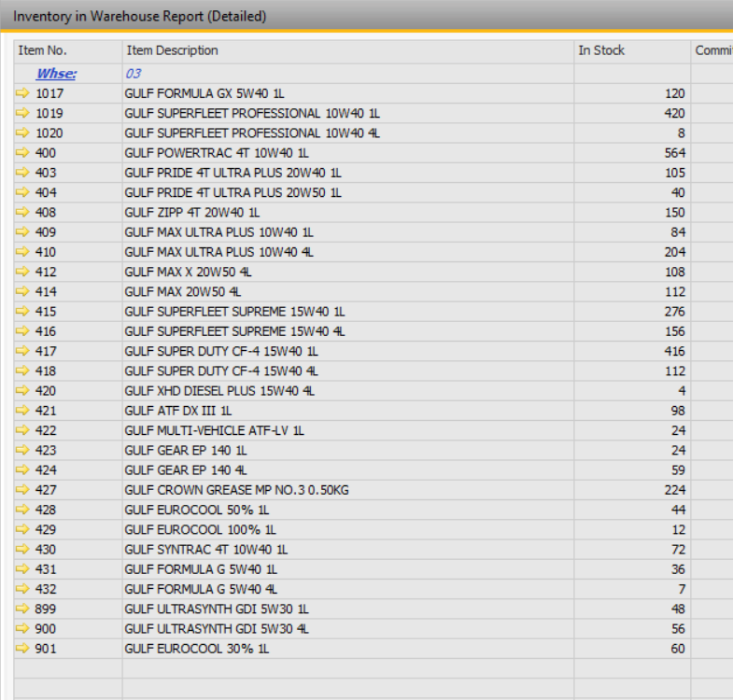Click the Whse: hyperlink
Screen dimensions: 733x700
(x=56, y=74)
